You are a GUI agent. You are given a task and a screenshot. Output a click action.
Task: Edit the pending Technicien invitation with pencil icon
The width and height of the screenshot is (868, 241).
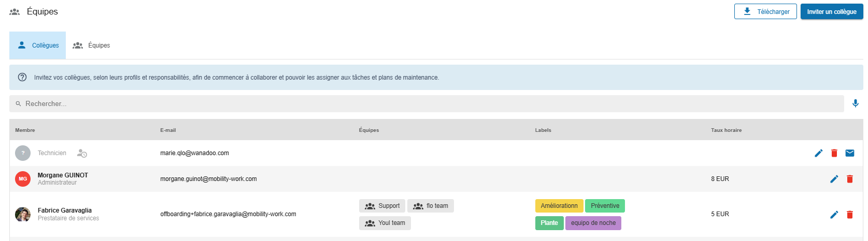tap(818, 153)
